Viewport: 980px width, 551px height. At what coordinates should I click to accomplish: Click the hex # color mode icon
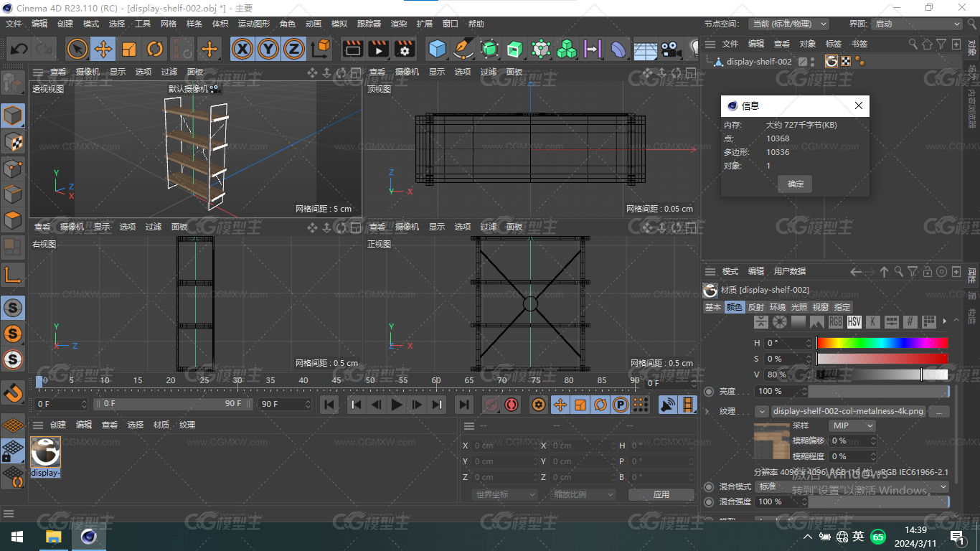click(910, 322)
